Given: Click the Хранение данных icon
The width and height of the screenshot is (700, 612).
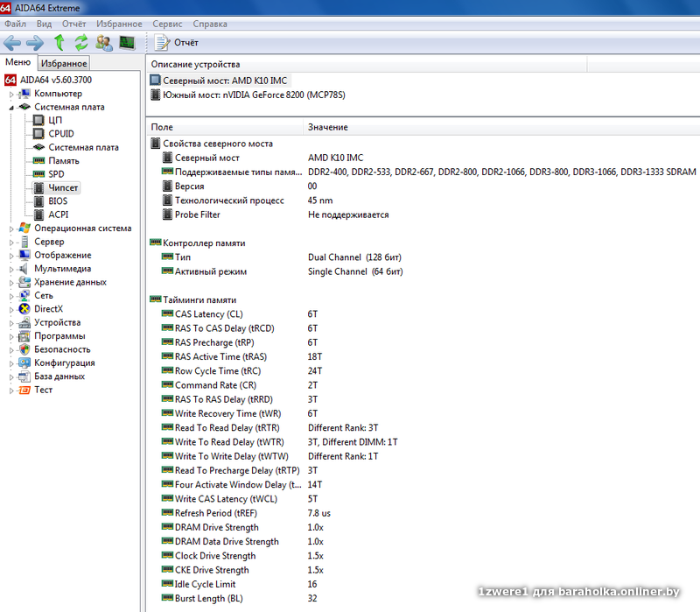Looking at the screenshot, I should click(x=24, y=282).
